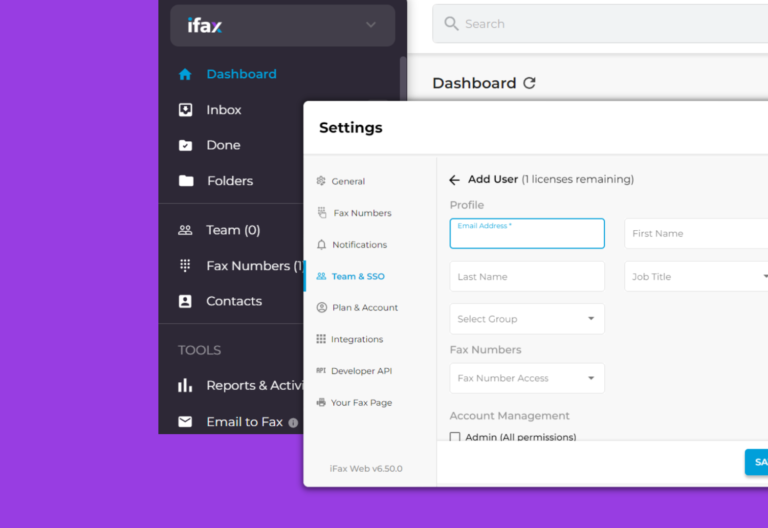
Task: Click the search magnifier icon
Action: click(x=451, y=24)
